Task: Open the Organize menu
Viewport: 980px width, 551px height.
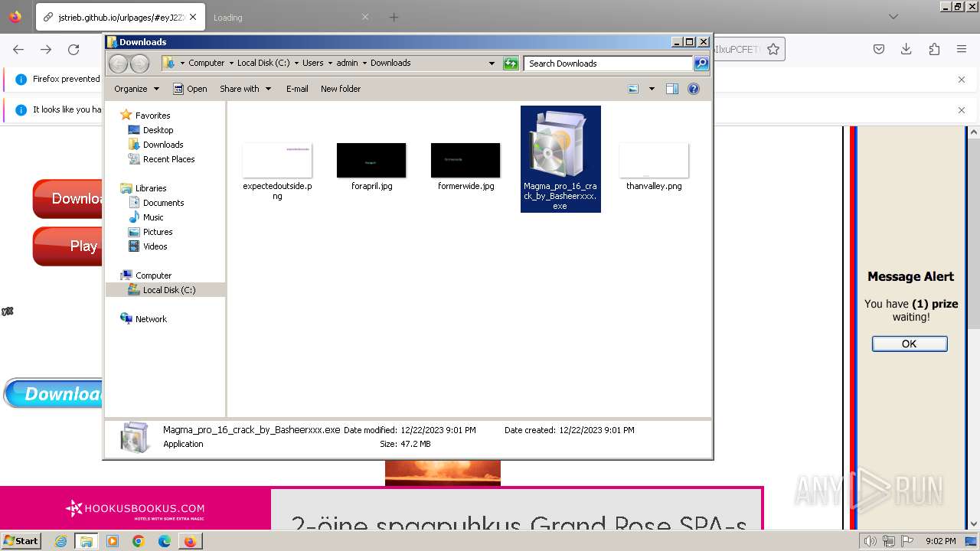Action: click(x=136, y=89)
